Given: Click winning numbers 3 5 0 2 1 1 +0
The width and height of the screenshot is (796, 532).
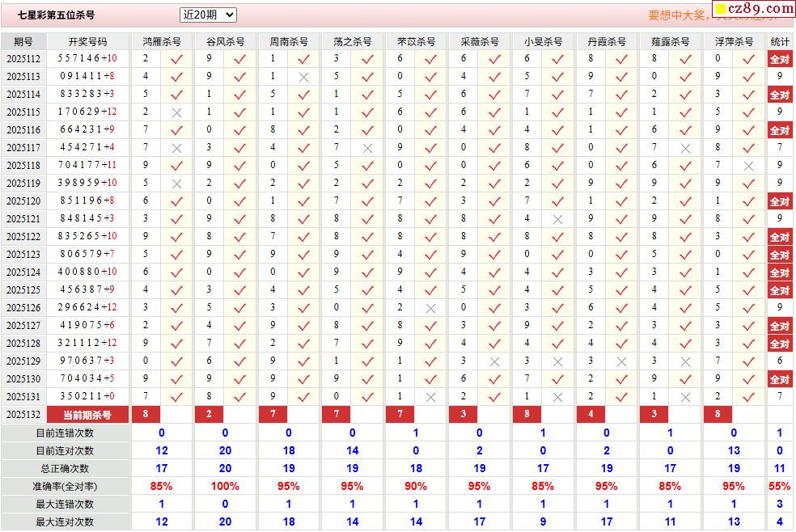Looking at the screenshot, I should [87, 396].
